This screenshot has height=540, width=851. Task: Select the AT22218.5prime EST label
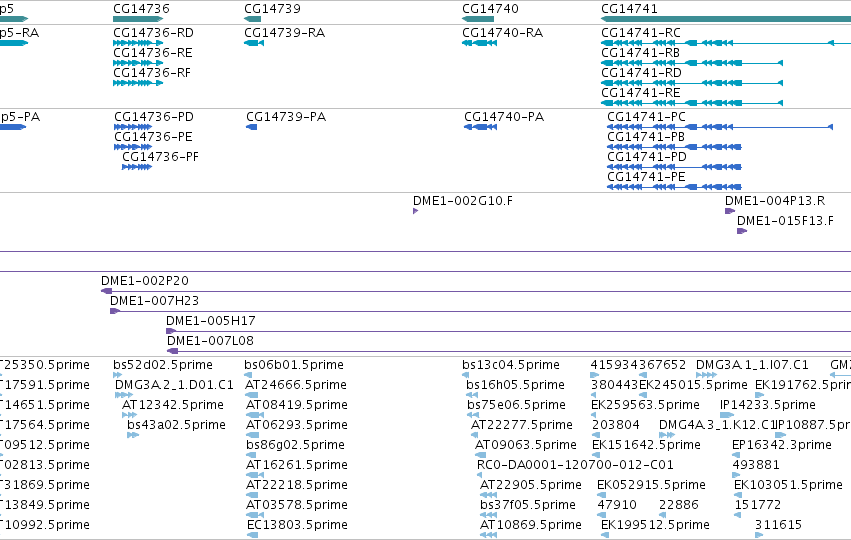[297, 485]
